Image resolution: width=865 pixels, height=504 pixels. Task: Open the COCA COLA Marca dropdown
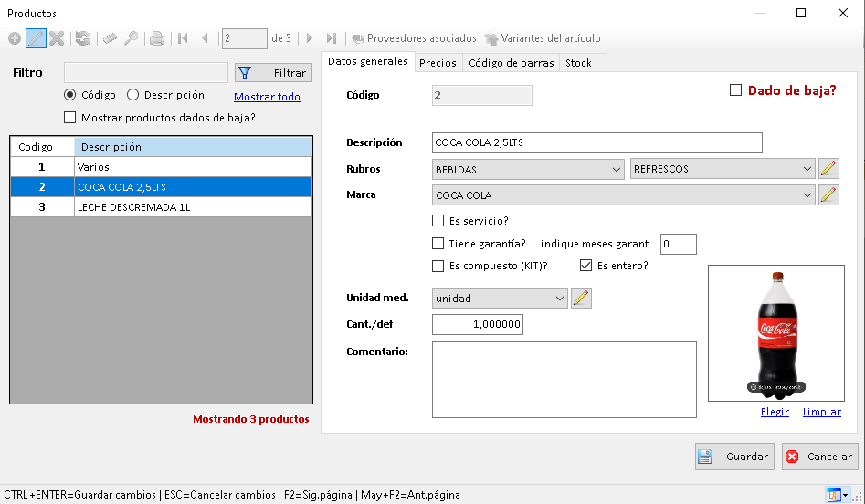pyautogui.click(x=807, y=194)
